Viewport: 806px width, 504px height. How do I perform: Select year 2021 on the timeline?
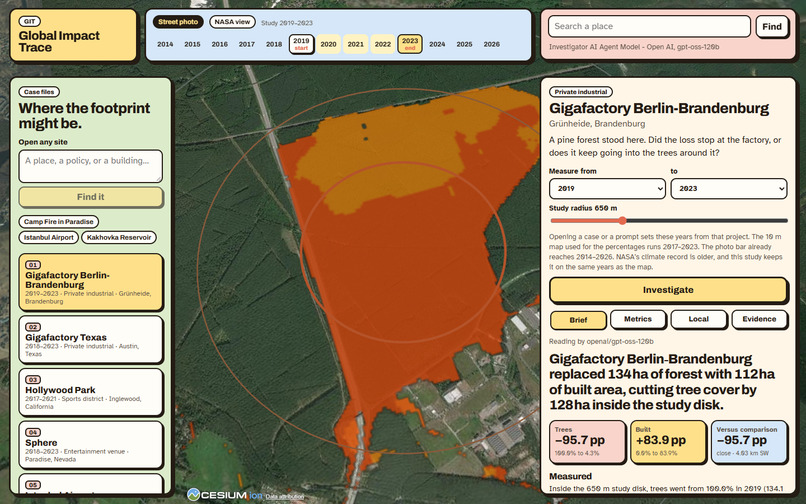[356, 44]
